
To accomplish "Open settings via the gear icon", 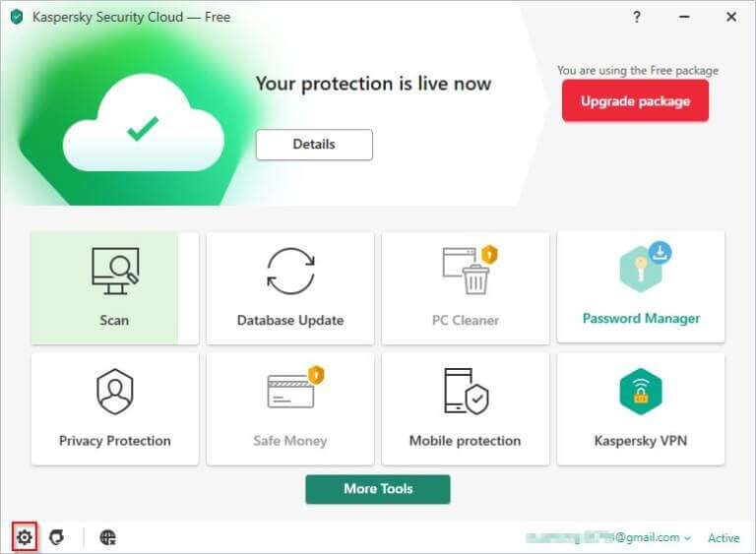I will click(25, 537).
